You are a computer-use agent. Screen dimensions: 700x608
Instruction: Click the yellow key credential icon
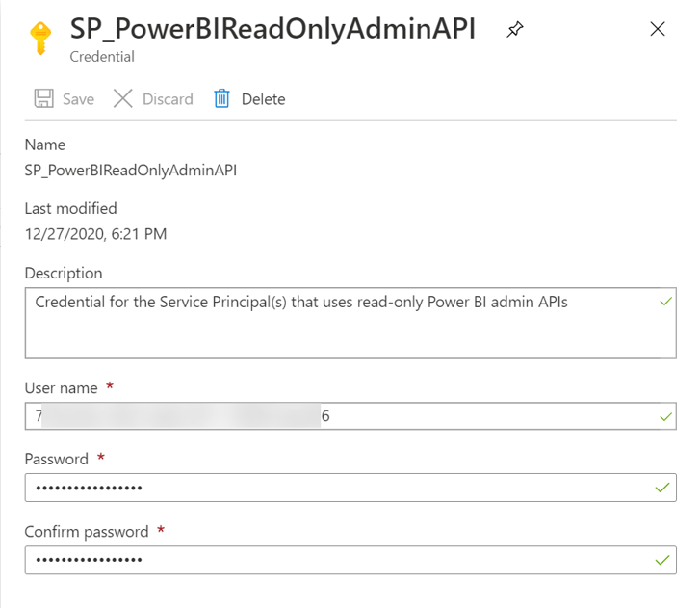click(x=39, y=38)
